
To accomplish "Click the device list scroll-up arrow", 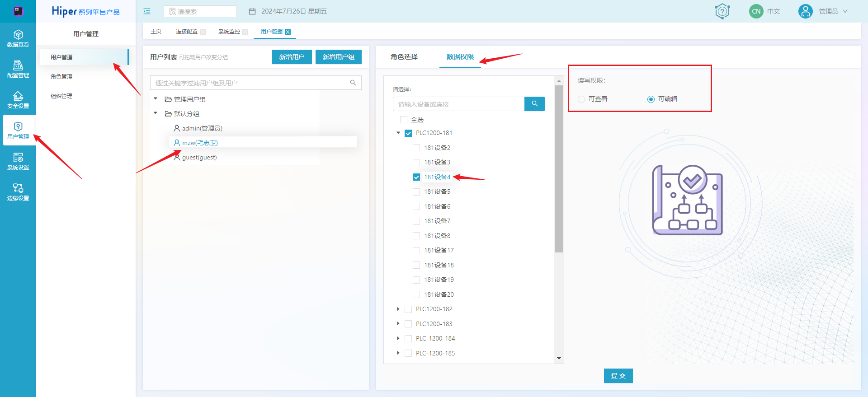I will (559, 81).
